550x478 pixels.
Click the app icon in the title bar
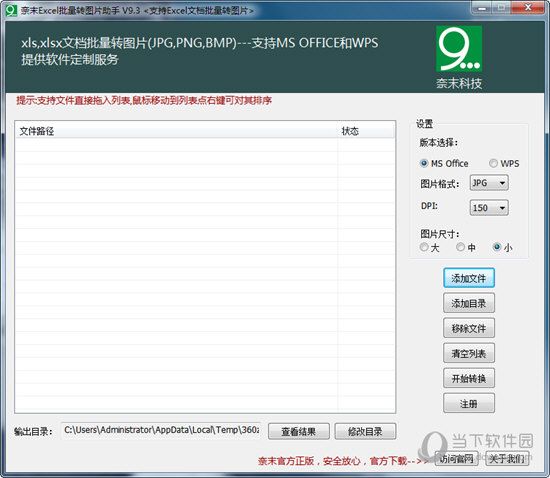11,10
